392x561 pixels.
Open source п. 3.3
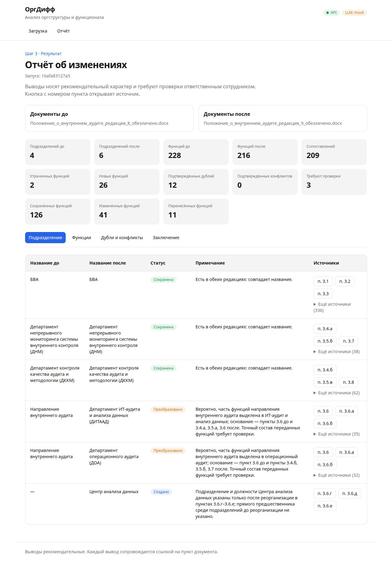click(323, 294)
